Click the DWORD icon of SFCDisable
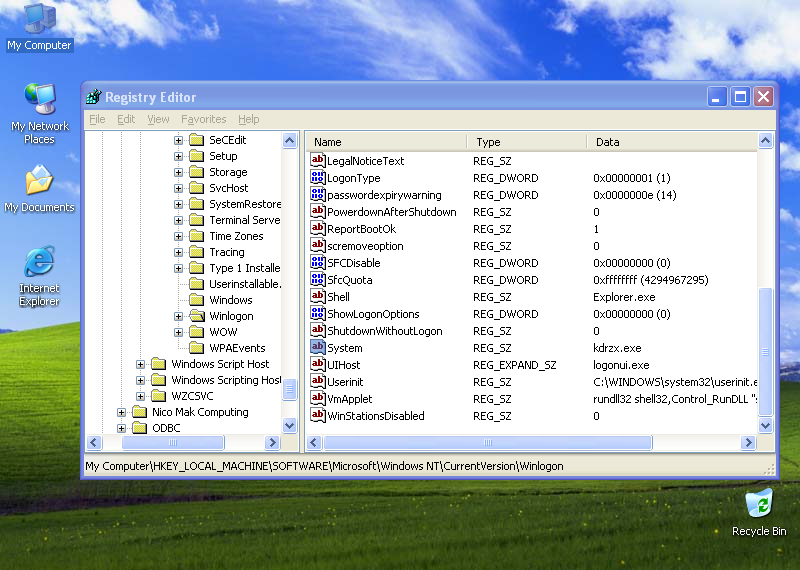Screen dimensions: 800x570 click(x=317, y=262)
